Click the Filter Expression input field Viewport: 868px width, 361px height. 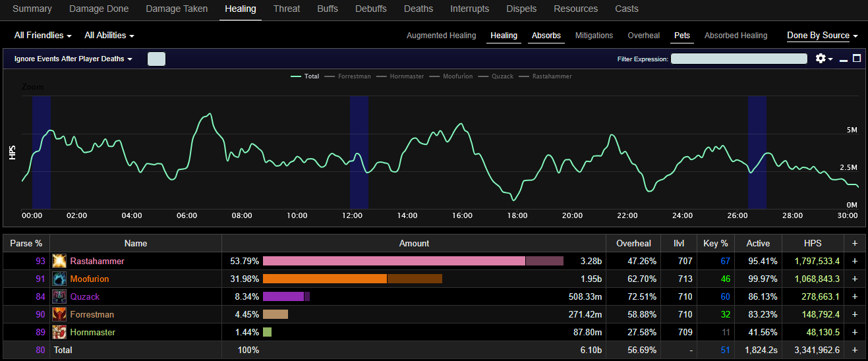coord(738,59)
